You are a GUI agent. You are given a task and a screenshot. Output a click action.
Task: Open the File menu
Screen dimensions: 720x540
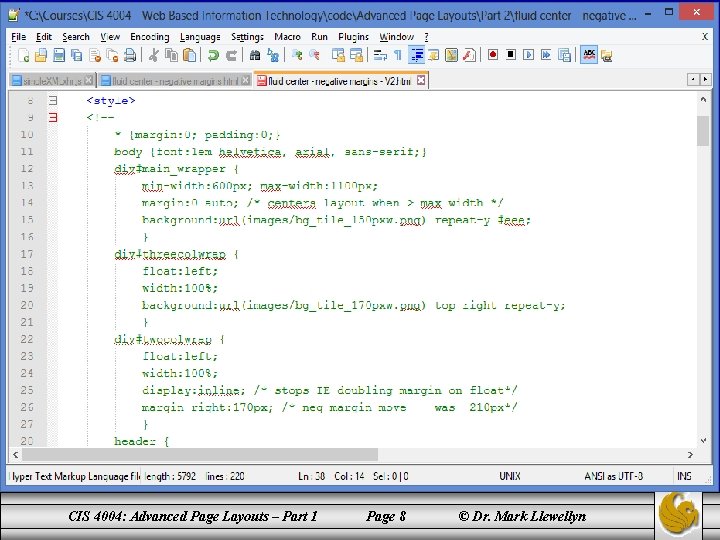pyautogui.click(x=18, y=37)
